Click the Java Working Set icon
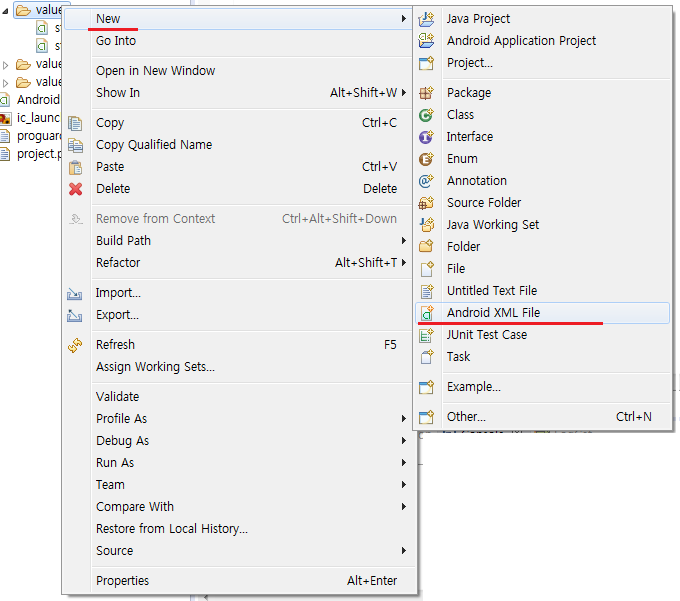The image size is (680, 601). coord(426,225)
